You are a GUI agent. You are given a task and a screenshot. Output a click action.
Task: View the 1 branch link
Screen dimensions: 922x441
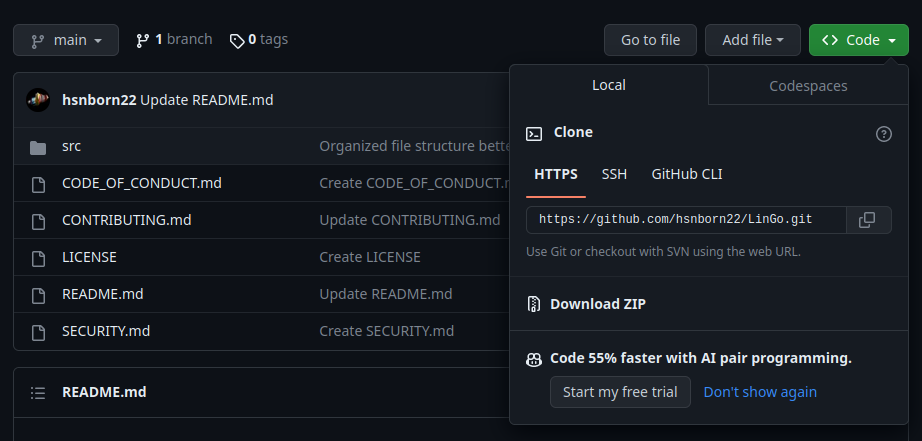pyautogui.click(x=174, y=39)
